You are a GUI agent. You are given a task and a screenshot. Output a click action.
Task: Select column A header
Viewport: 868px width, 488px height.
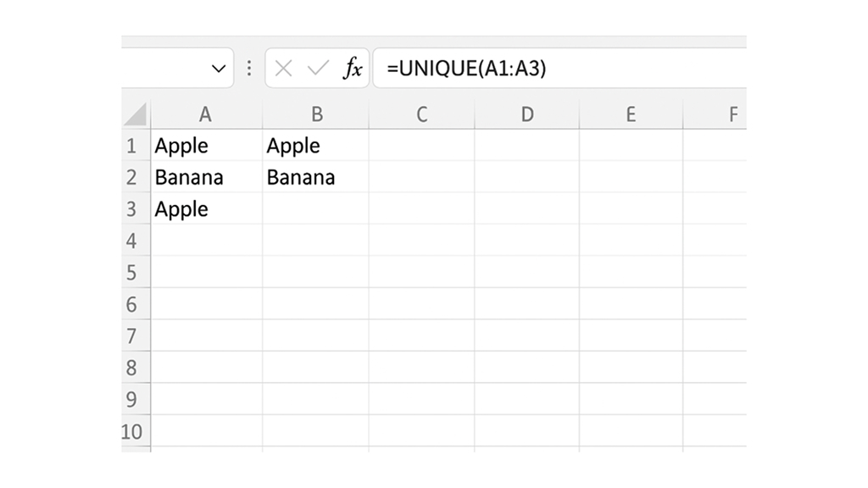pos(204,113)
